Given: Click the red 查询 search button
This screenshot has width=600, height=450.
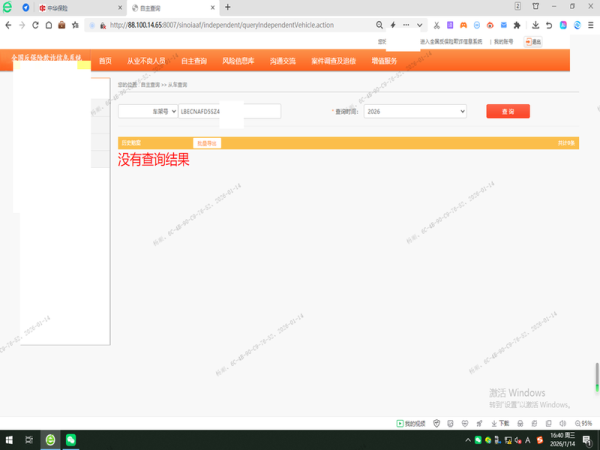Looking at the screenshot, I should 508,112.
